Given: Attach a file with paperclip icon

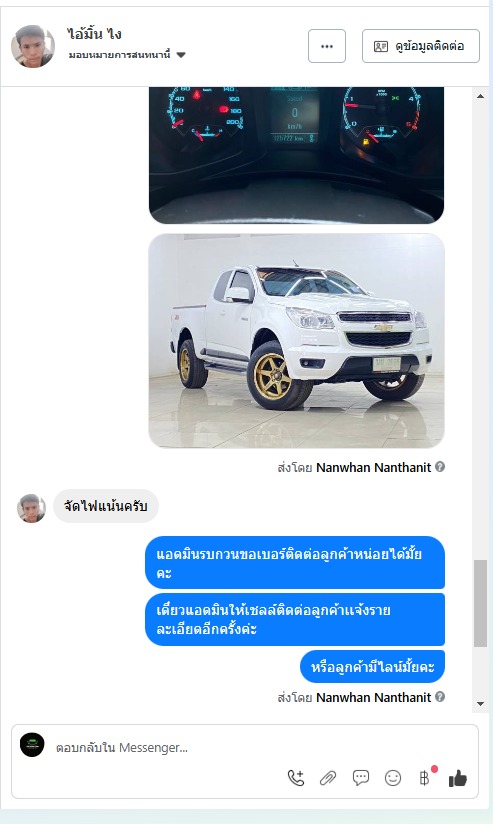Looking at the screenshot, I should tap(328, 778).
